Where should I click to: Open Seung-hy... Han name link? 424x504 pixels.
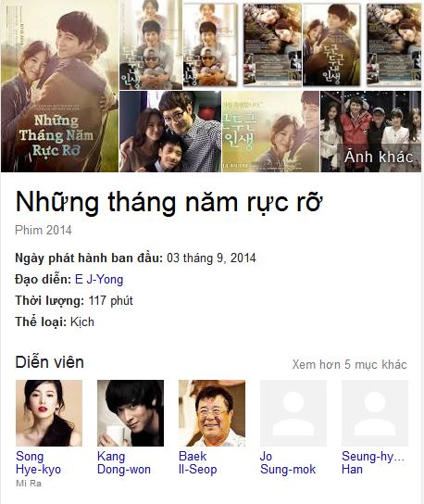pos(373,463)
